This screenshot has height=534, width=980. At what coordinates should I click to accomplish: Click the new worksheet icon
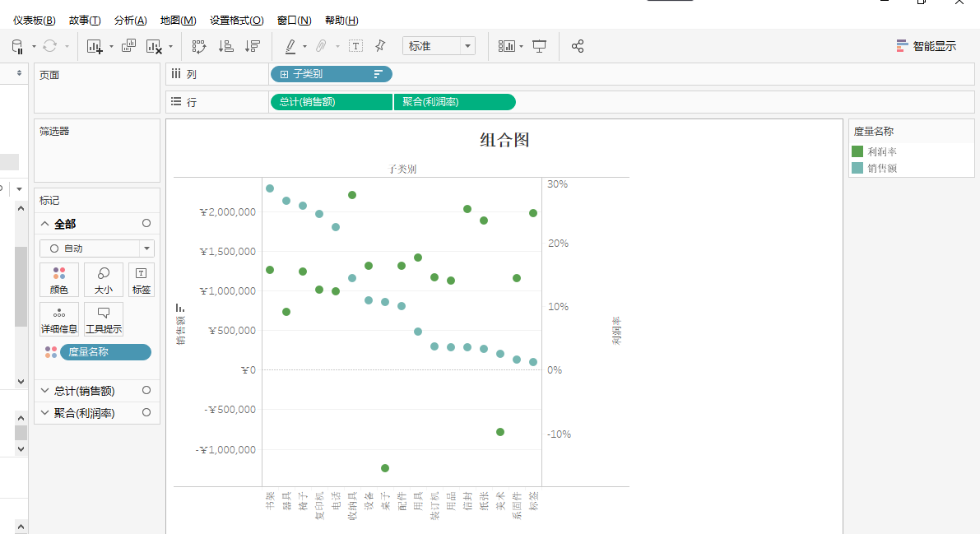point(95,46)
